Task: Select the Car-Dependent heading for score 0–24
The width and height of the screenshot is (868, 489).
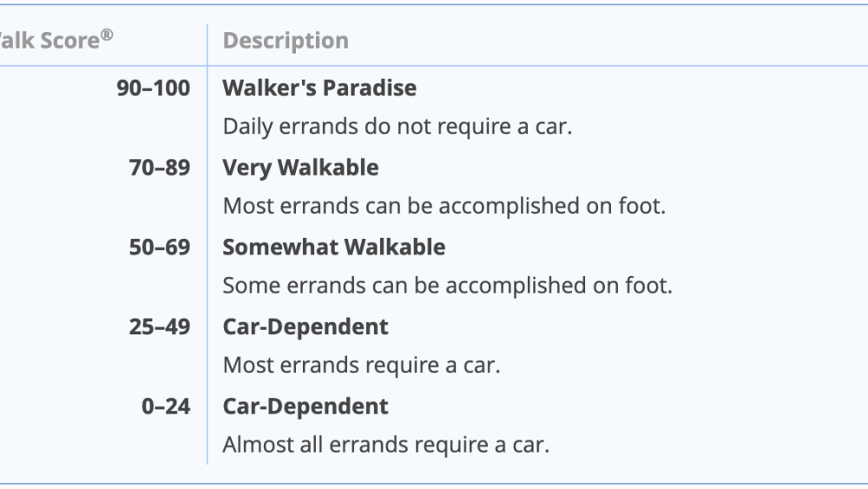Action: [306, 406]
